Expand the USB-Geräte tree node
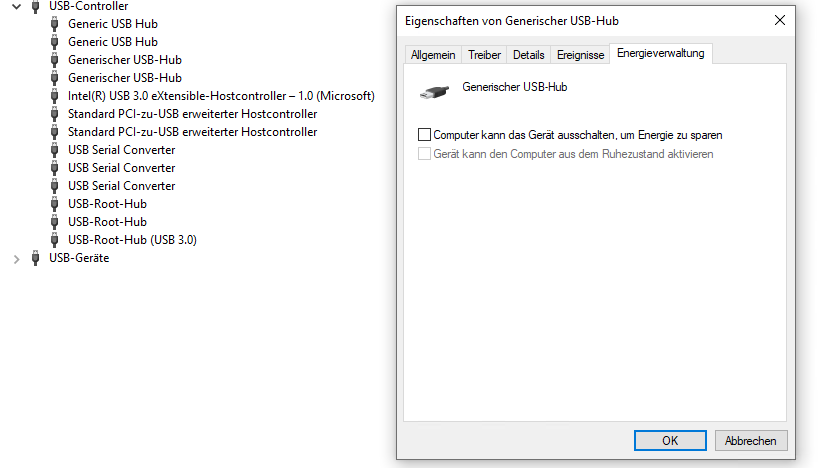The height and width of the screenshot is (468, 819). (x=17, y=259)
